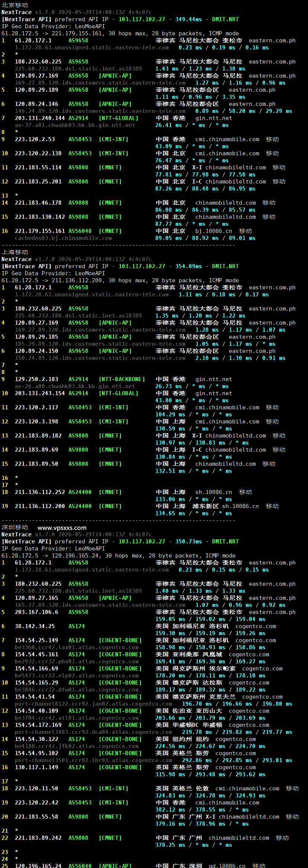Click IP address 154.54.30.122
Image resolution: width=308 pixels, height=868 pixels.
(36, 739)
